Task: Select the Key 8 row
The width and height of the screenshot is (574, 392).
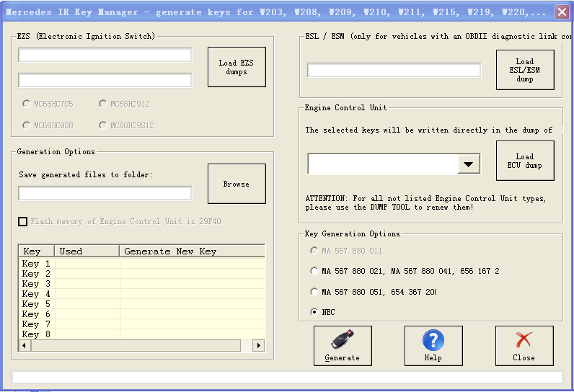Action: (x=141, y=334)
